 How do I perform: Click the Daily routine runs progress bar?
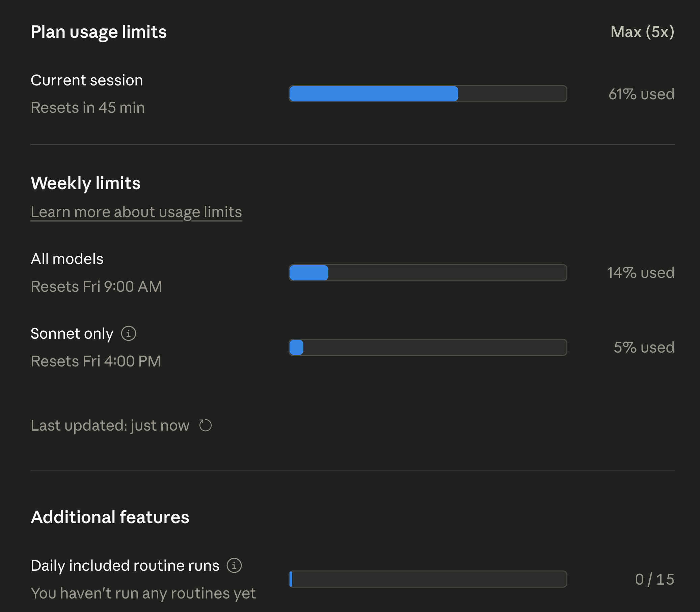coord(428,579)
